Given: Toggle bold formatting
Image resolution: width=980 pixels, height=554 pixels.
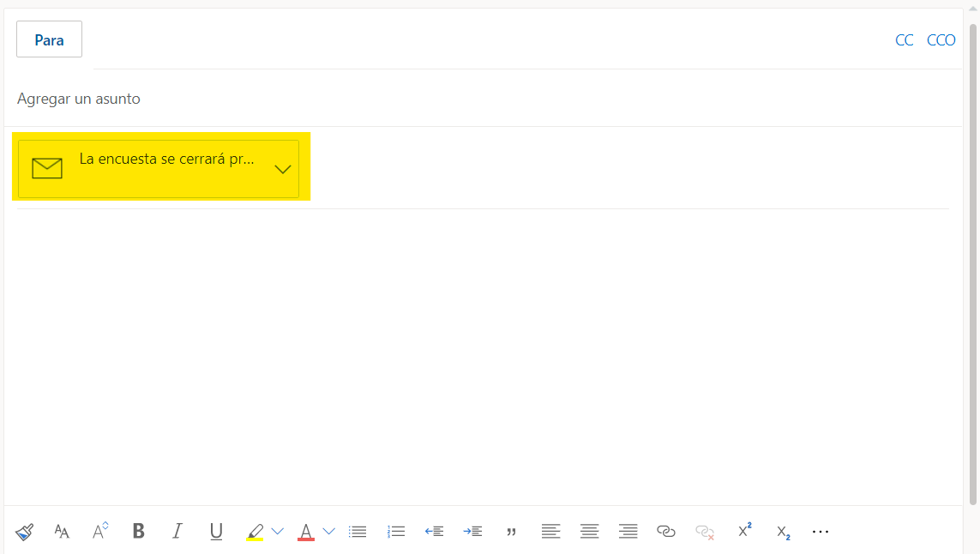Looking at the screenshot, I should coord(139,531).
